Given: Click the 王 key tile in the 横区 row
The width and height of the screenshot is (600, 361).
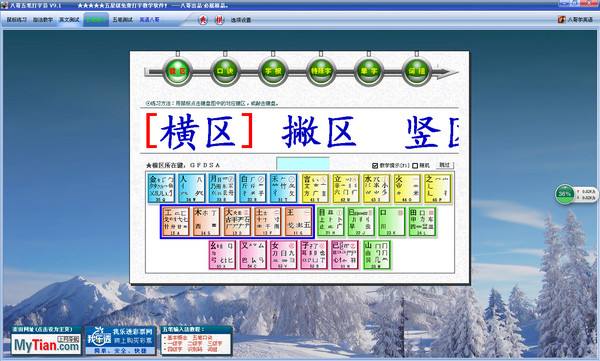Looking at the screenshot, I should coord(298,222).
